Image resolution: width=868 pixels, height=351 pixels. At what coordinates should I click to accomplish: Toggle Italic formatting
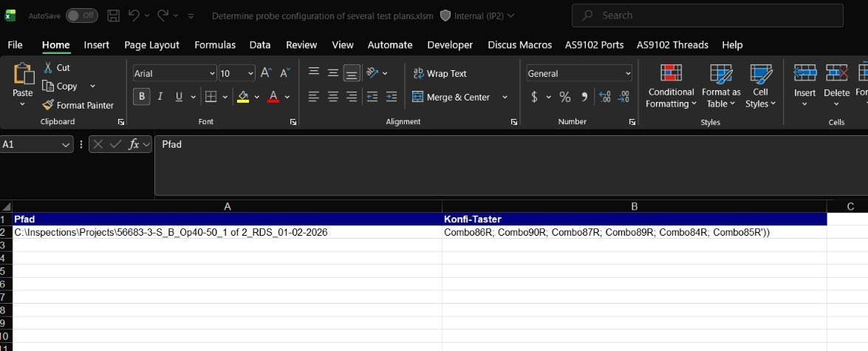pos(160,97)
